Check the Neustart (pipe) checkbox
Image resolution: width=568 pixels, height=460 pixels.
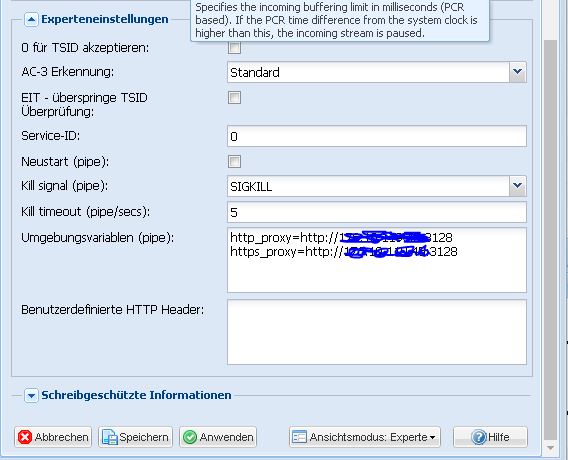[x=234, y=162]
